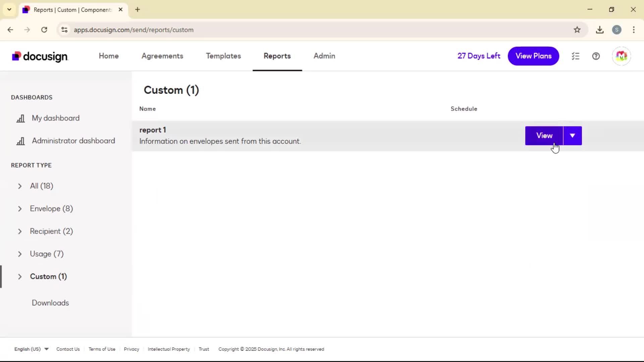Open the user profile avatar menu
The height and width of the screenshot is (362, 644).
pyautogui.click(x=621, y=56)
